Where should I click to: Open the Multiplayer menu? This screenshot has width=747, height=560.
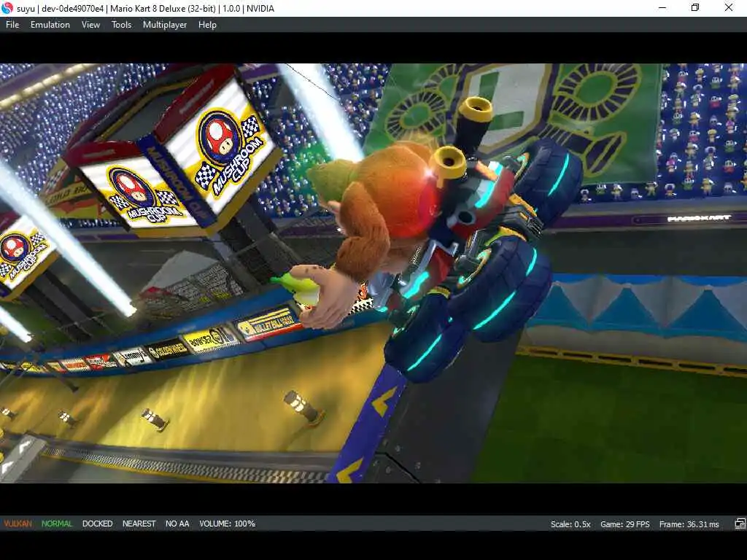click(x=165, y=25)
